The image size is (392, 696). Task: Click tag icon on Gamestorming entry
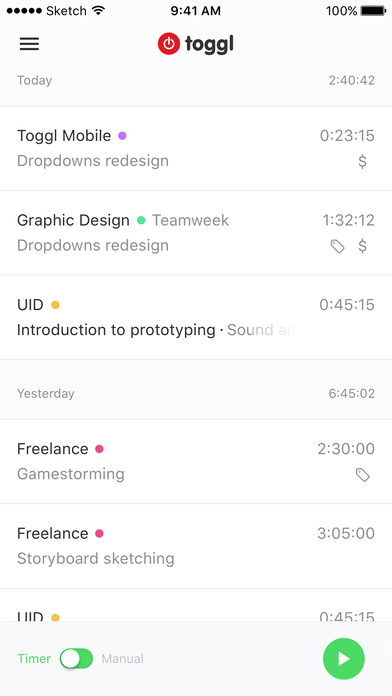(x=363, y=475)
